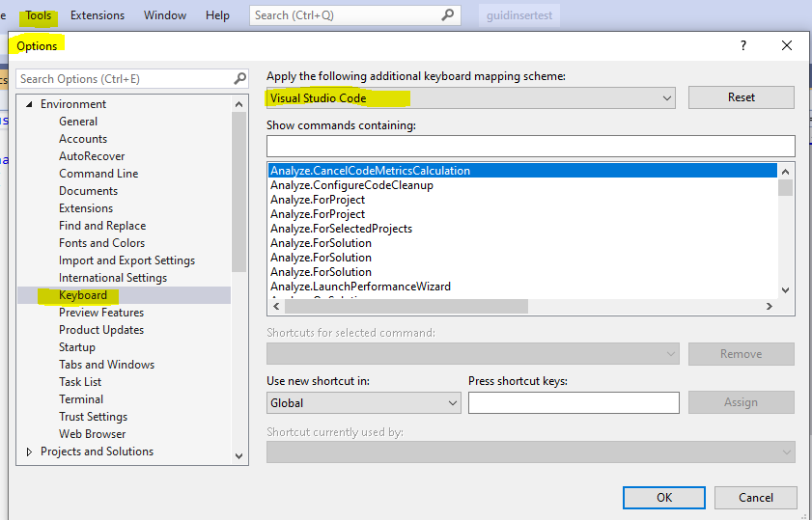Open the Tools menu

click(x=39, y=15)
